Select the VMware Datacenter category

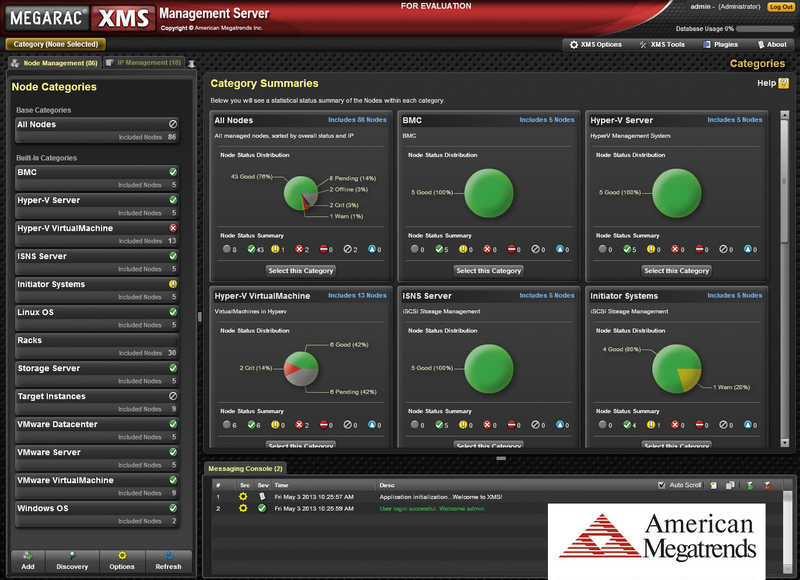[x=97, y=431]
